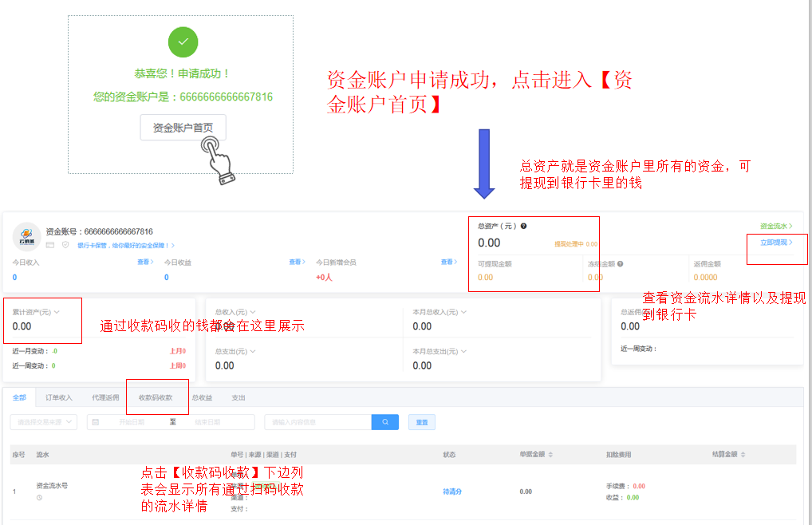Image resolution: width=812 pixels, height=525 pixels.
Task: Click the 扣除费用 column header
Action: pyautogui.click(x=618, y=455)
